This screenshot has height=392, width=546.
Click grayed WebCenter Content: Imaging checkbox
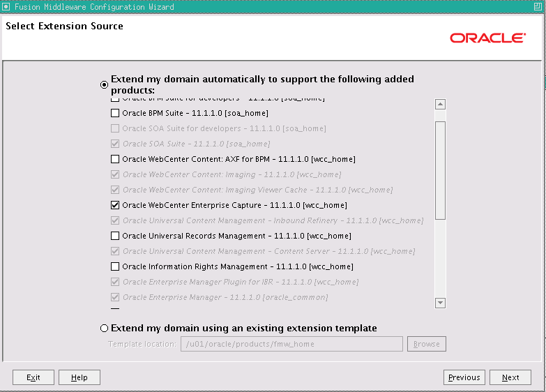pos(115,174)
